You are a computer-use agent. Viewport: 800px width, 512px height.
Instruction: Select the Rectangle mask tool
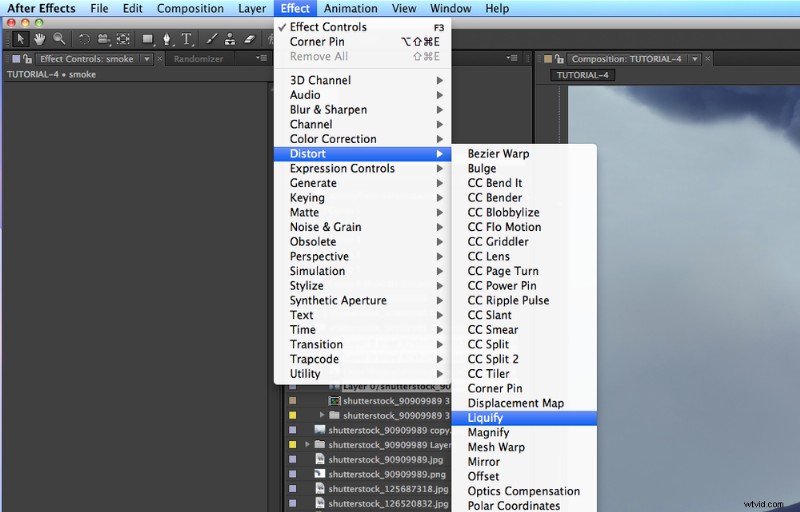[147, 39]
